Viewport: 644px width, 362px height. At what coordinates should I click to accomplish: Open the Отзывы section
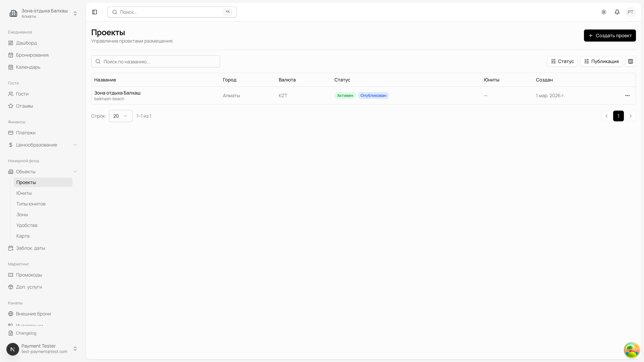pos(24,106)
